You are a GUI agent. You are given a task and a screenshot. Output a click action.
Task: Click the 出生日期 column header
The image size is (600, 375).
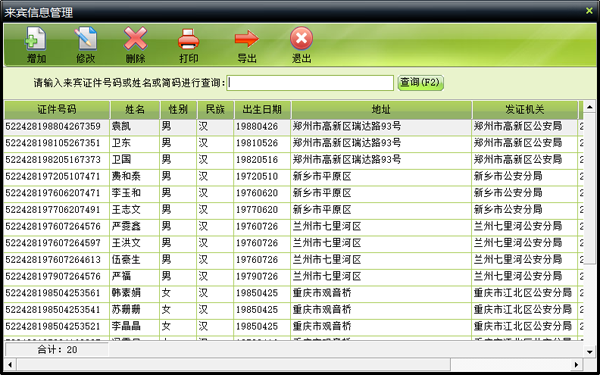[x=262, y=110]
